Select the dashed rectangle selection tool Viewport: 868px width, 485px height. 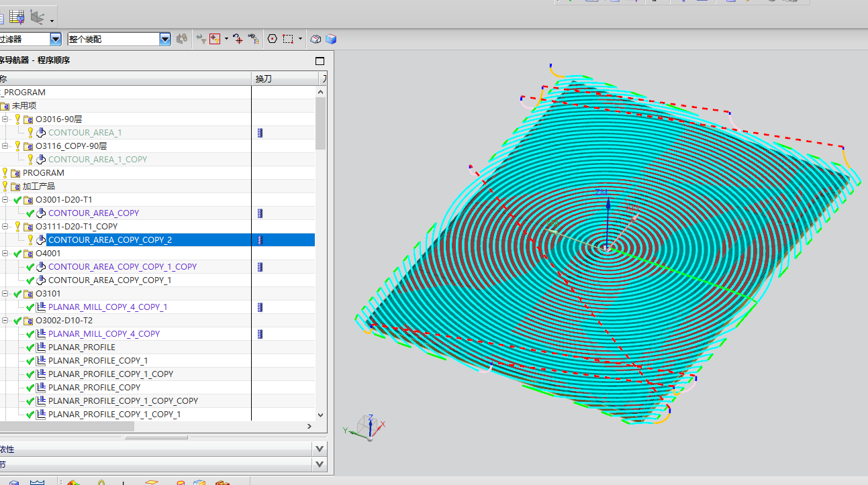point(288,39)
